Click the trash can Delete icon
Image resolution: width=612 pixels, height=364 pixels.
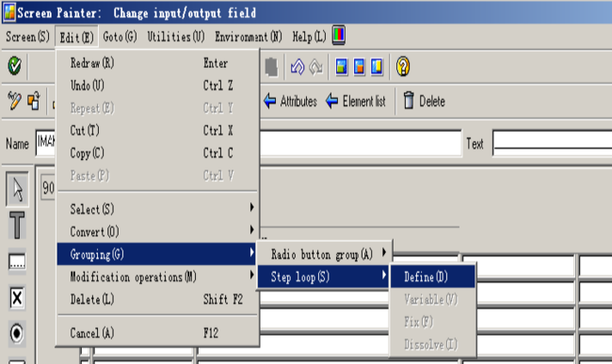tap(409, 101)
